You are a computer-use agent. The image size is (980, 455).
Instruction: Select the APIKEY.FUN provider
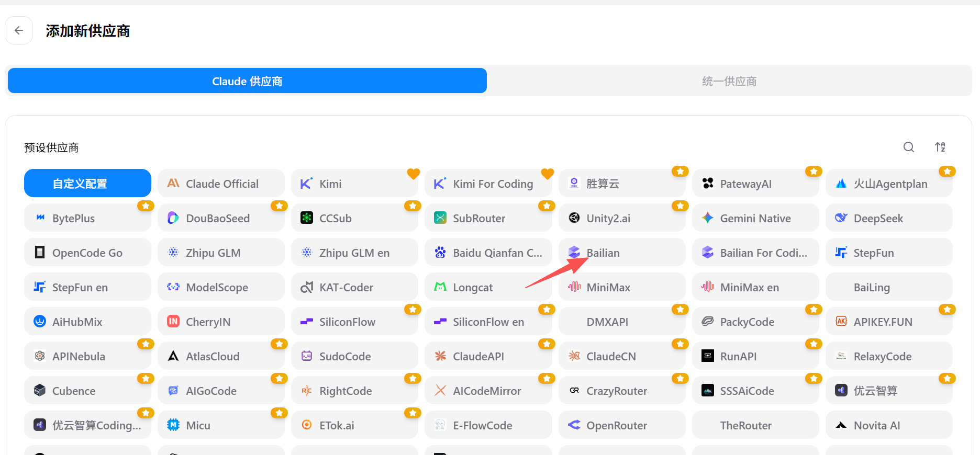(889, 321)
